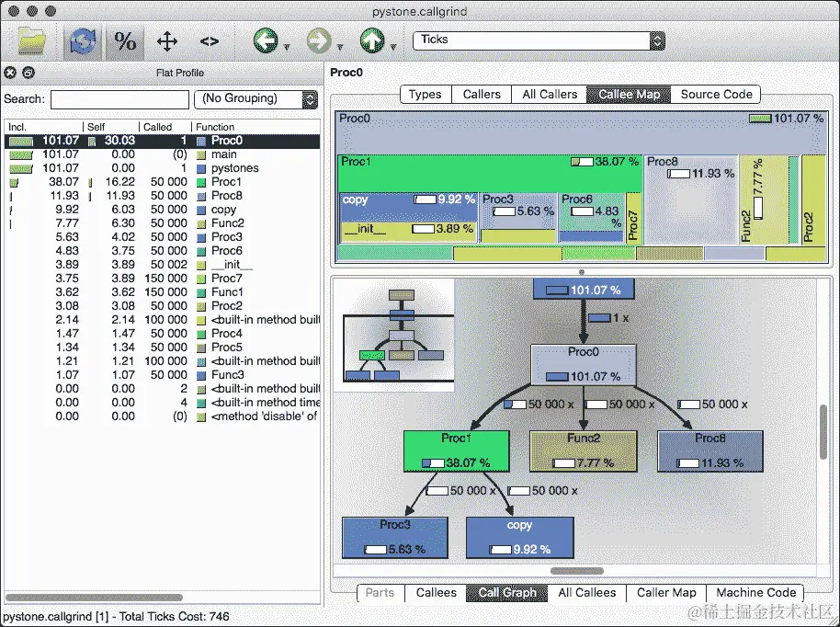Go up with the green up arrow

(x=372, y=40)
